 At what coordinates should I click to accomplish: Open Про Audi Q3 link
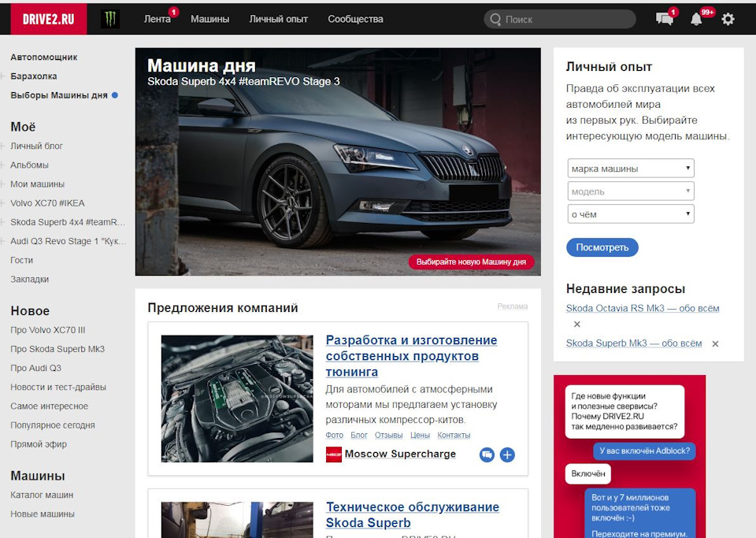(x=35, y=369)
